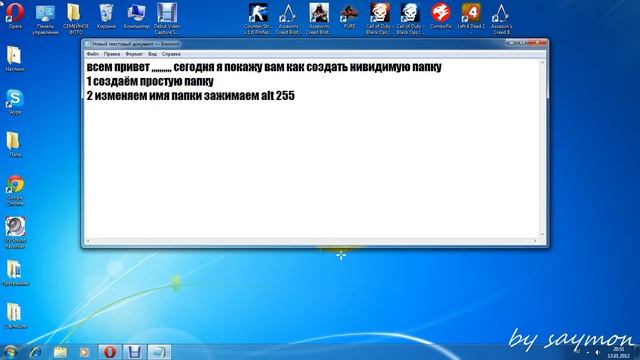The width and height of the screenshot is (640, 360).
Task: Close the Notepad window
Action: click(538, 42)
